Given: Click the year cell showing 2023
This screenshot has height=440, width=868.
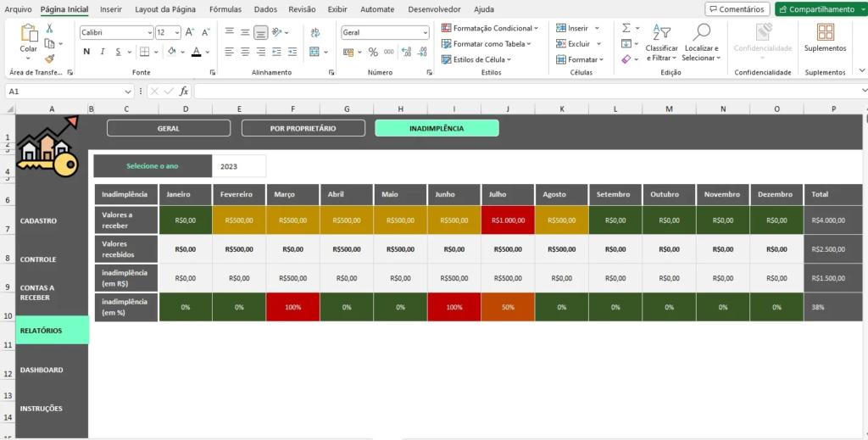Looking at the screenshot, I should click(x=238, y=166).
